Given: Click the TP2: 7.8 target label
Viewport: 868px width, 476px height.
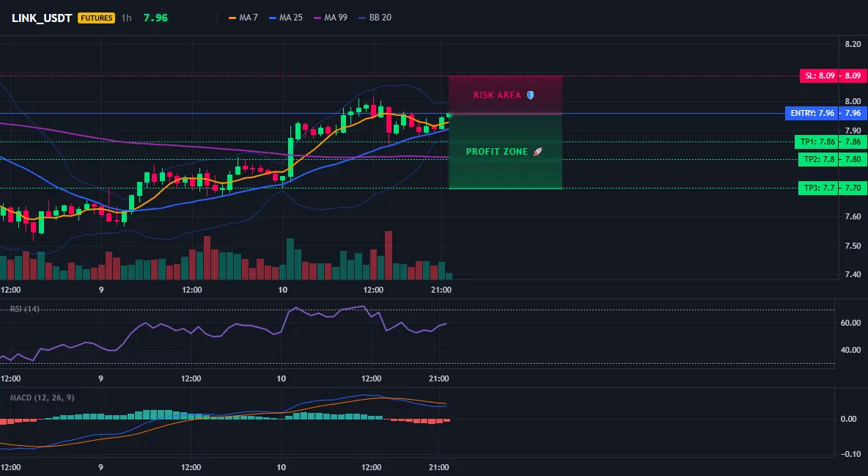Looking at the screenshot, I should [x=817, y=160].
